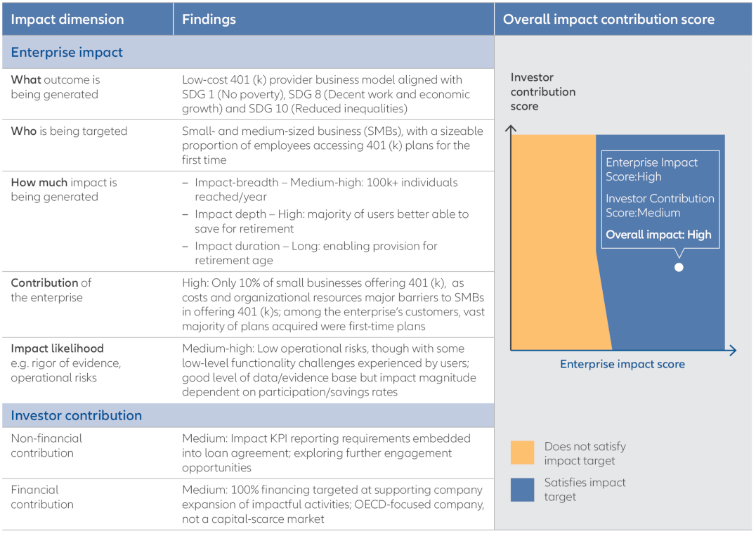The width and height of the screenshot is (756, 534).
Task: Select the 'Contribution of the enterprise' row label
Action: (x=51, y=290)
